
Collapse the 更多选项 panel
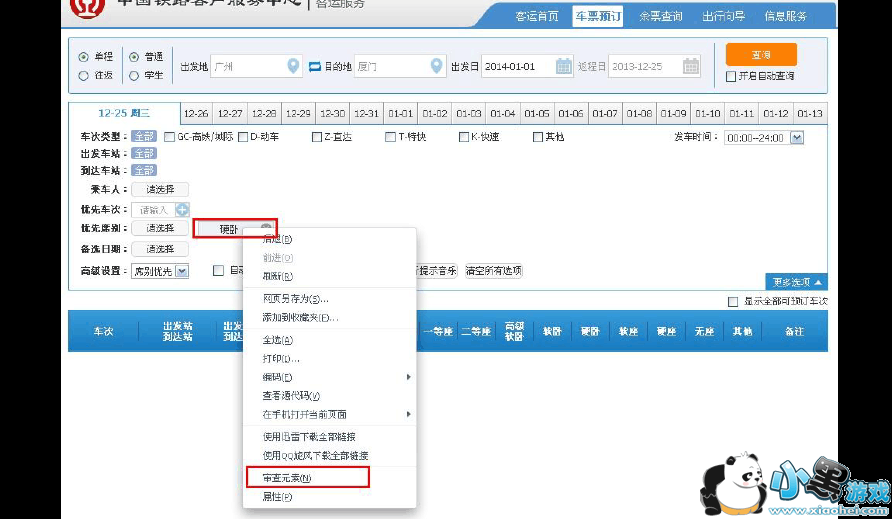click(796, 282)
